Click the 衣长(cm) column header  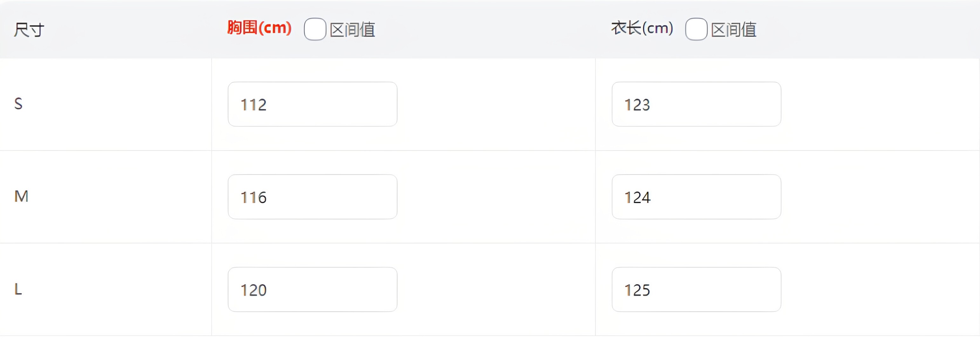642,28
